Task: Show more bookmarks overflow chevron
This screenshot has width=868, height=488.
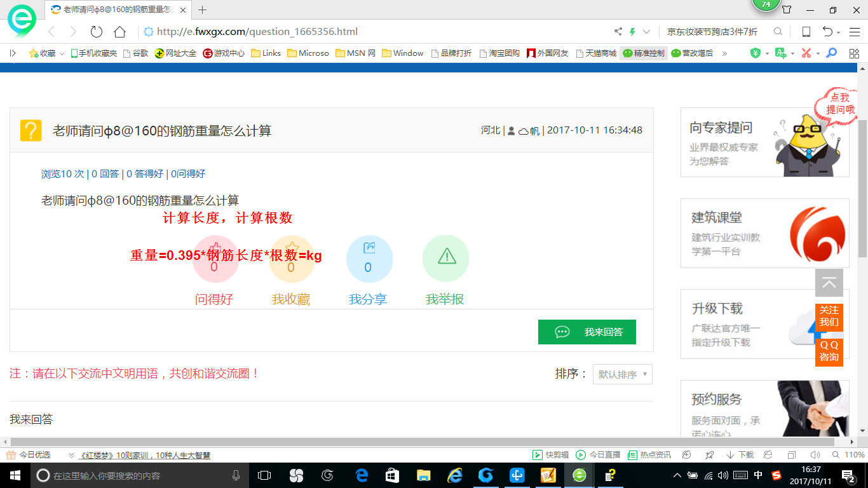Action: (x=724, y=53)
